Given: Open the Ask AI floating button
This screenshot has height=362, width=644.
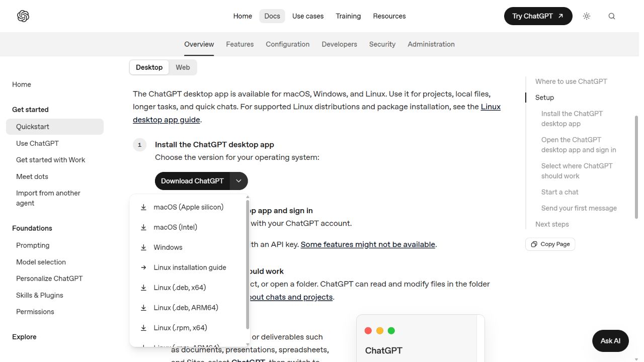Looking at the screenshot, I should click(x=611, y=341).
